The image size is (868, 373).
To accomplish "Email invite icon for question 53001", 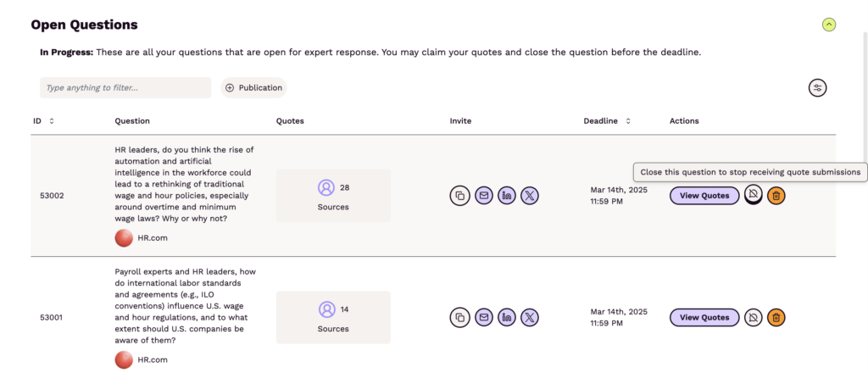I will [484, 318].
